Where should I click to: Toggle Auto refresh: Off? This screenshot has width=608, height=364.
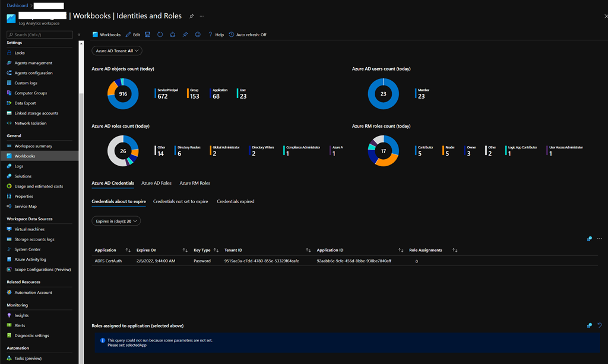[x=248, y=35]
